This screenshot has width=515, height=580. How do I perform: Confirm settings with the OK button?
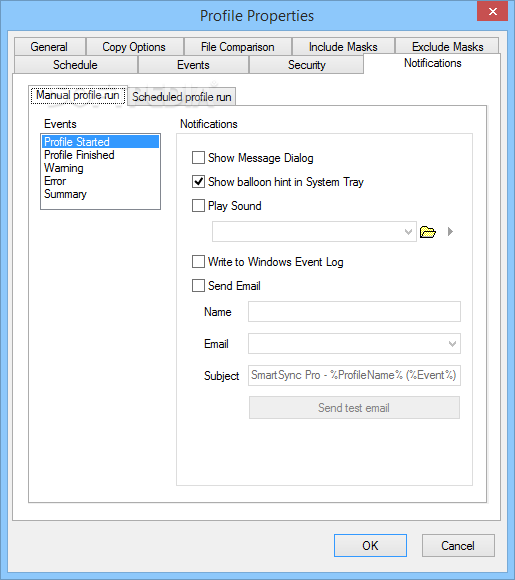(x=370, y=545)
